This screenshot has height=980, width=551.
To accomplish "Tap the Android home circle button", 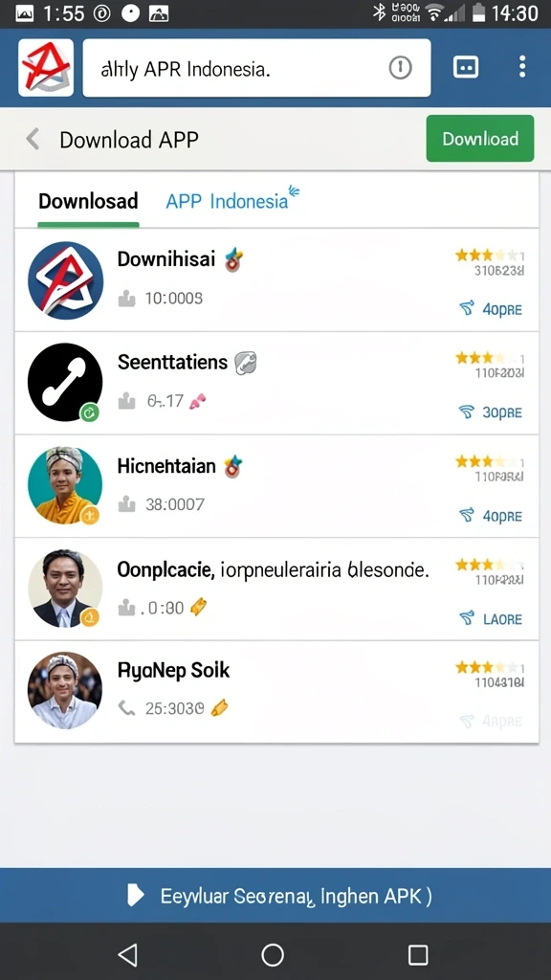I will pyautogui.click(x=273, y=954).
